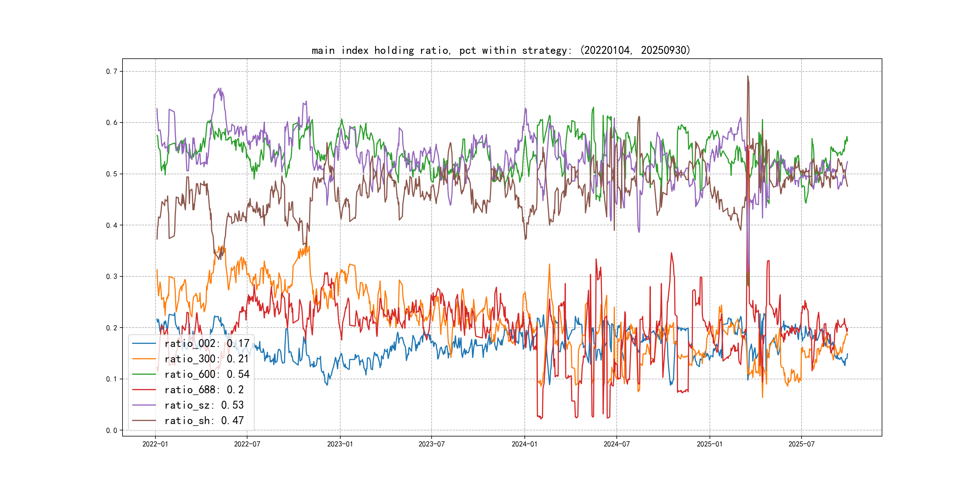Click the green ratio_600 legend line swatch

point(144,374)
